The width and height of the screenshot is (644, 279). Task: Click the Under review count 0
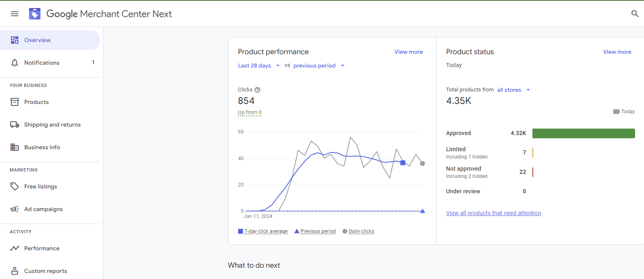(524, 191)
